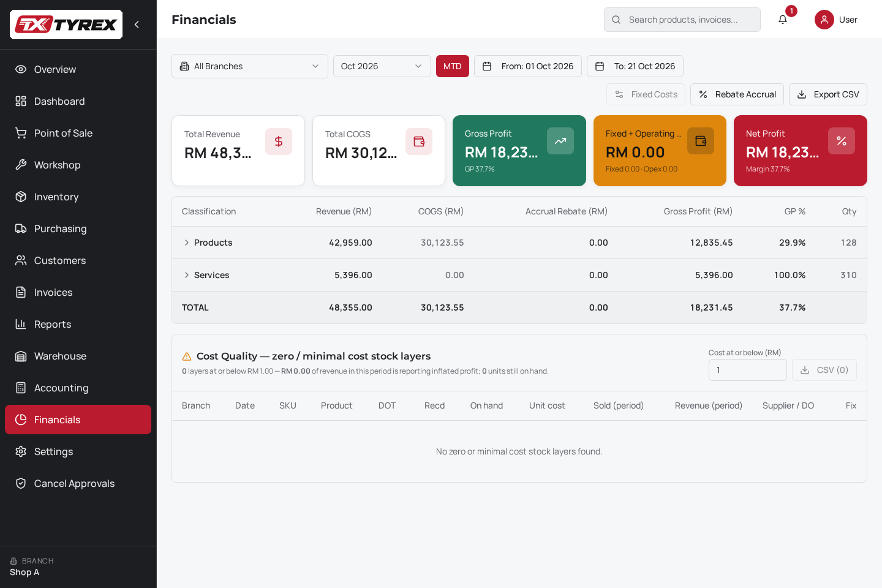Open the Overview page

[x=78, y=69]
